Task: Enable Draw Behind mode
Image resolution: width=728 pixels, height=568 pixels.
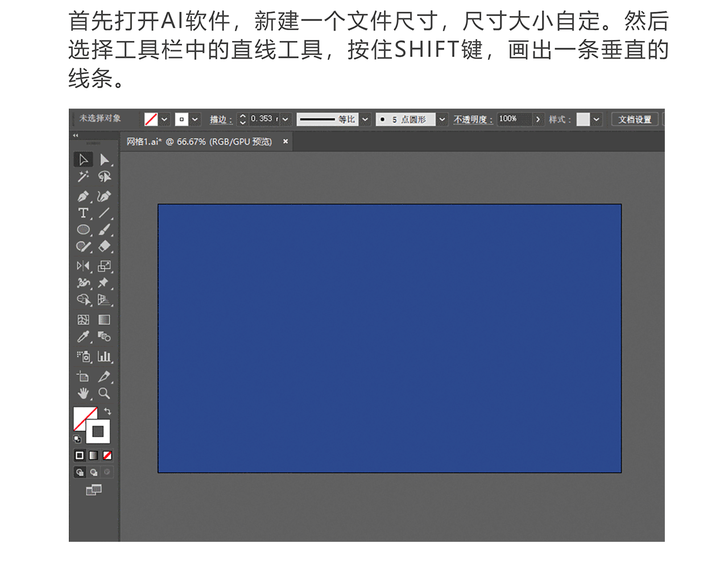Action: click(x=93, y=472)
